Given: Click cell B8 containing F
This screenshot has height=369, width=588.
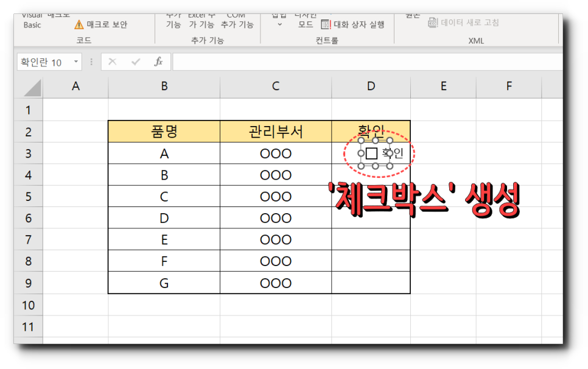Looking at the screenshot, I should [x=164, y=261].
